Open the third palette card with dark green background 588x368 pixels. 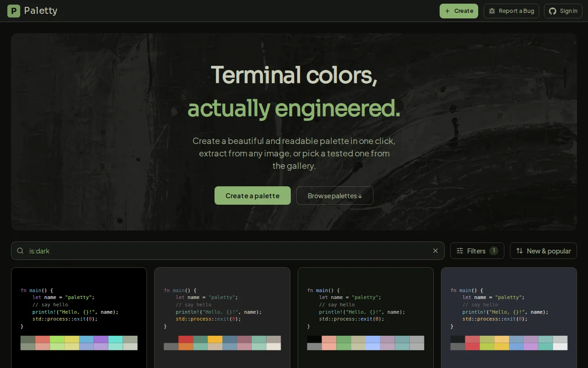[x=366, y=317]
